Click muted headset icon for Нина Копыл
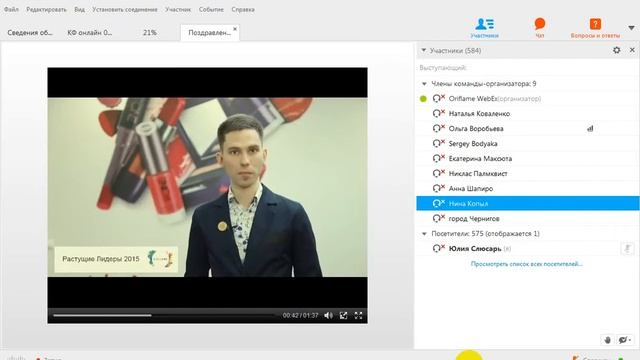Screen dimensions: 640x360 click(x=438, y=203)
